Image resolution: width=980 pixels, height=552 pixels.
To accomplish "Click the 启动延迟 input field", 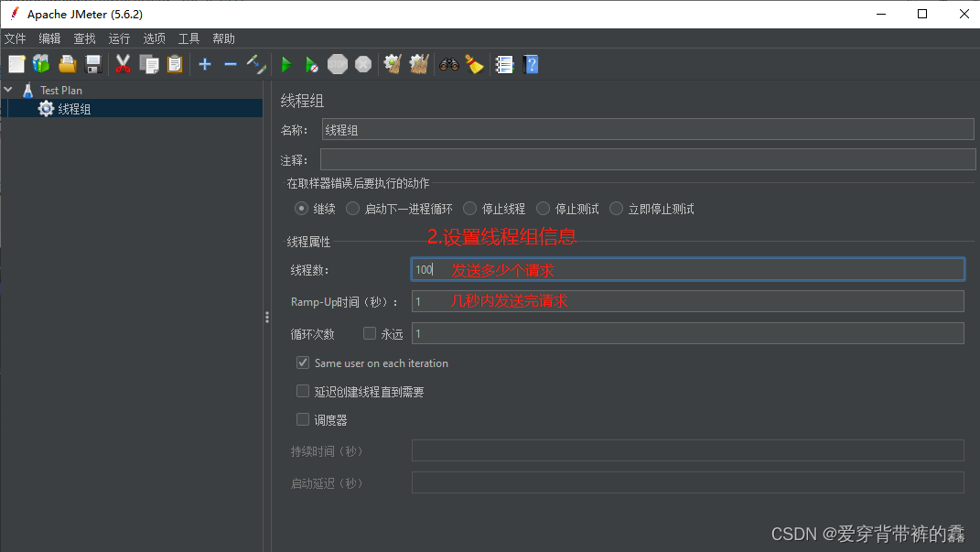I will (x=687, y=482).
